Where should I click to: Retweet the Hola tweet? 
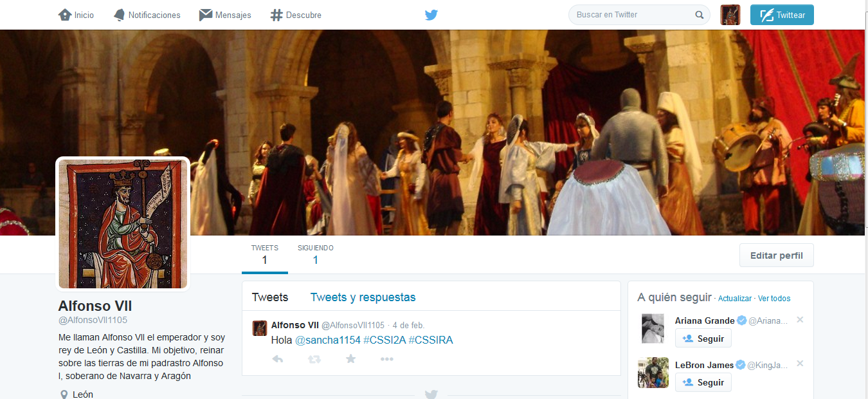pyautogui.click(x=314, y=359)
